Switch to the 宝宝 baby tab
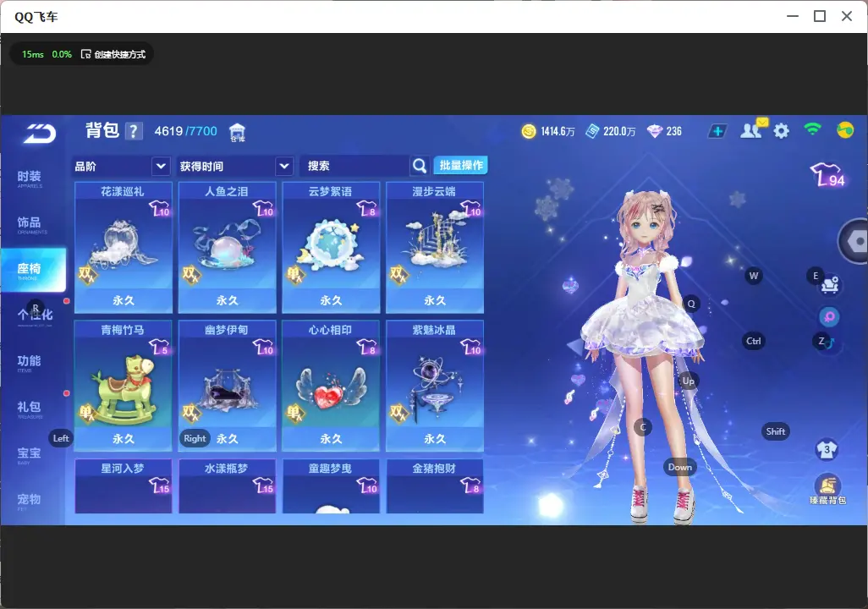The image size is (868, 609). coord(30,454)
